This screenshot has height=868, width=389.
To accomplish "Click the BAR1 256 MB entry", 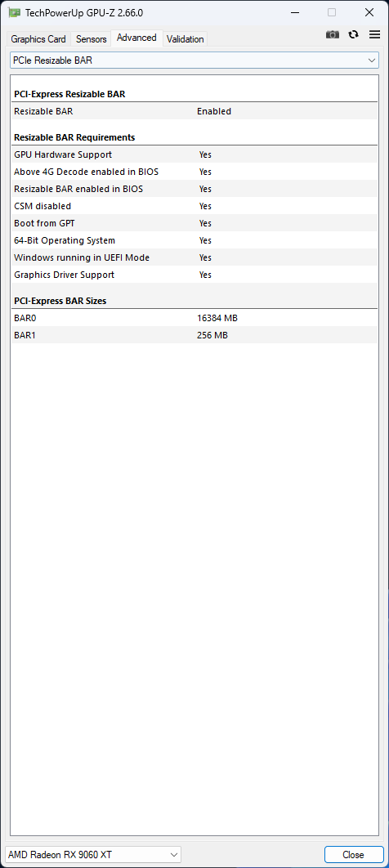I will (x=194, y=335).
